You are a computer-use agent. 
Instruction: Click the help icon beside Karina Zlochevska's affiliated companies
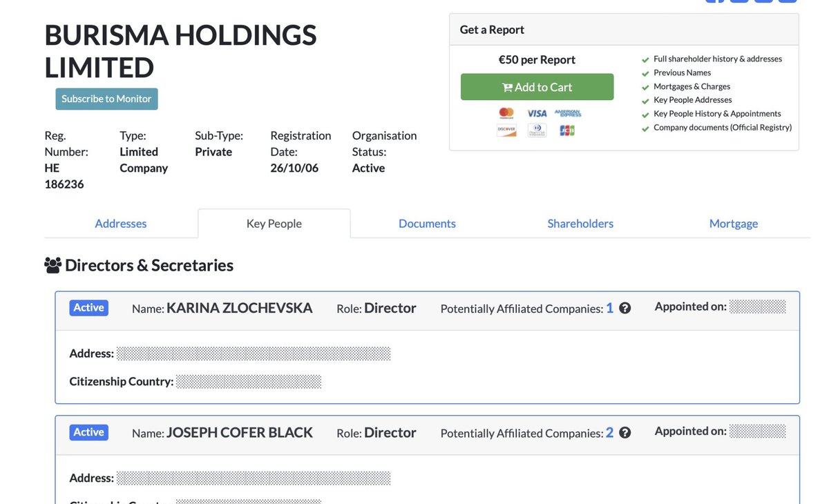pos(625,309)
